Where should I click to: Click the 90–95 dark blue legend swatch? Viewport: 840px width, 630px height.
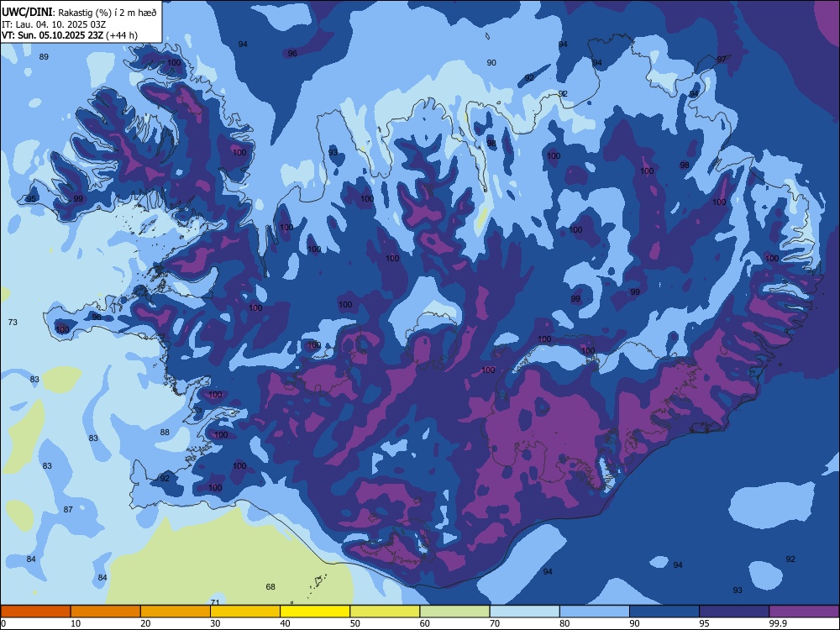tap(664, 612)
